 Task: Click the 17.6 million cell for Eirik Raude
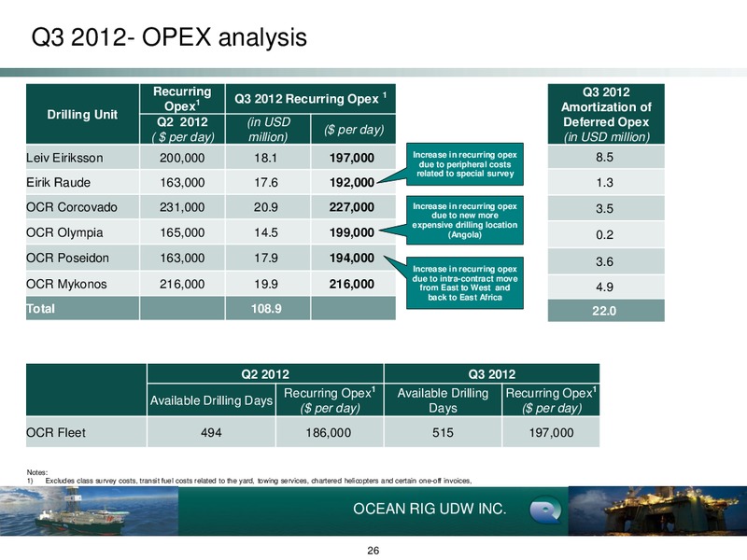click(266, 182)
